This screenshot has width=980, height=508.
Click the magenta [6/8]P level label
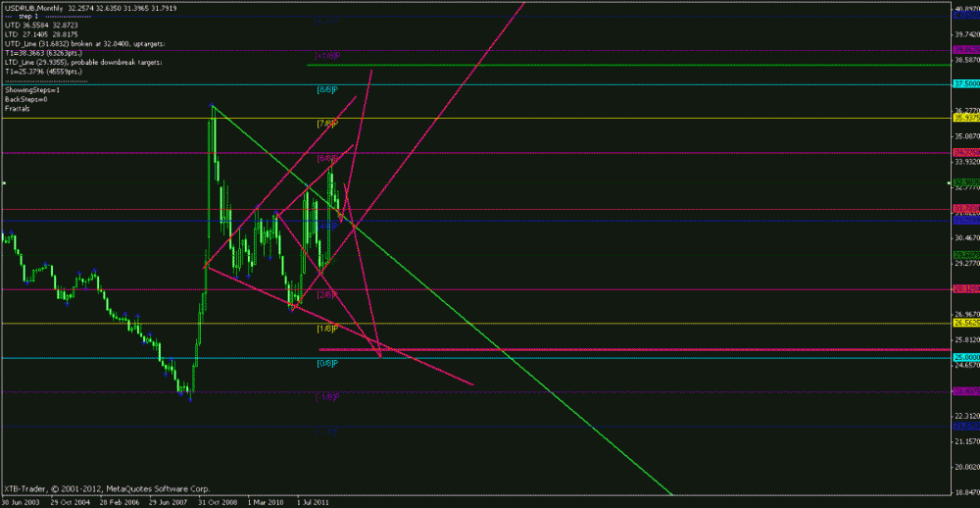pyautogui.click(x=327, y=158)
